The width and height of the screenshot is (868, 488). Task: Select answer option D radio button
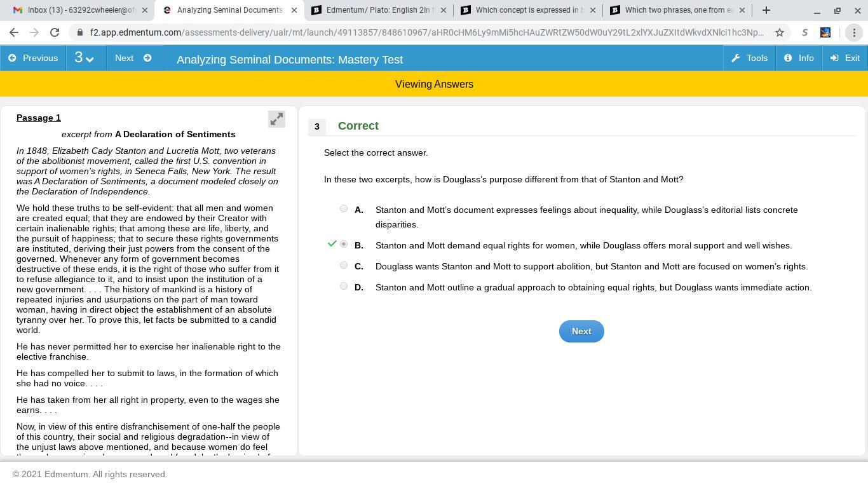pyautogui.click(x=344, y=286)
